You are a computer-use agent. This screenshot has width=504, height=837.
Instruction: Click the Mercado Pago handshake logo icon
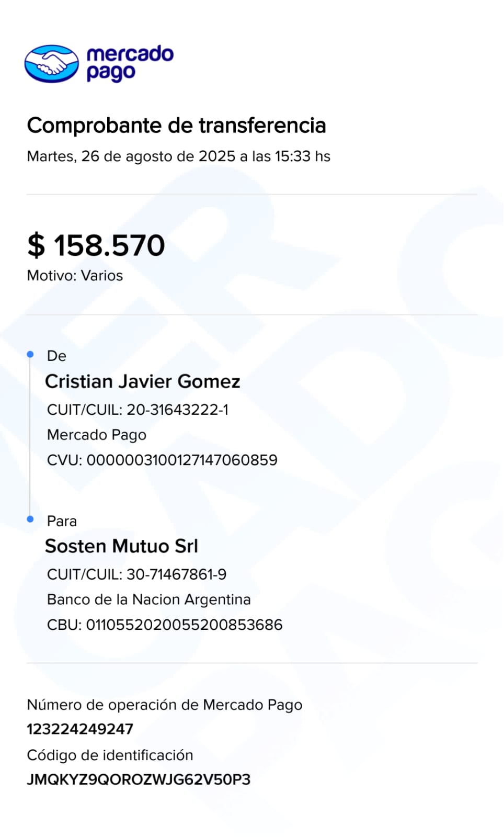[x=51, y=64]
